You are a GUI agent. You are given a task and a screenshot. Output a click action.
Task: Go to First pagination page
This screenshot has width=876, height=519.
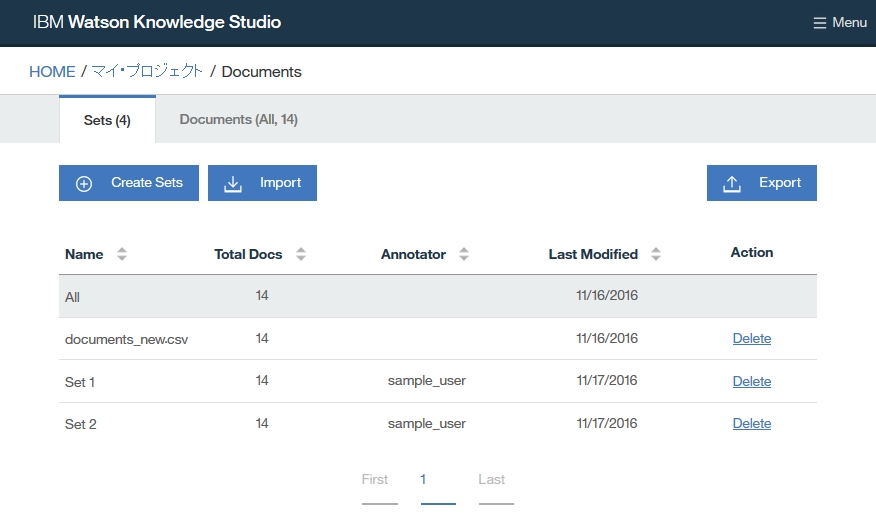click(x=375, y=480)
